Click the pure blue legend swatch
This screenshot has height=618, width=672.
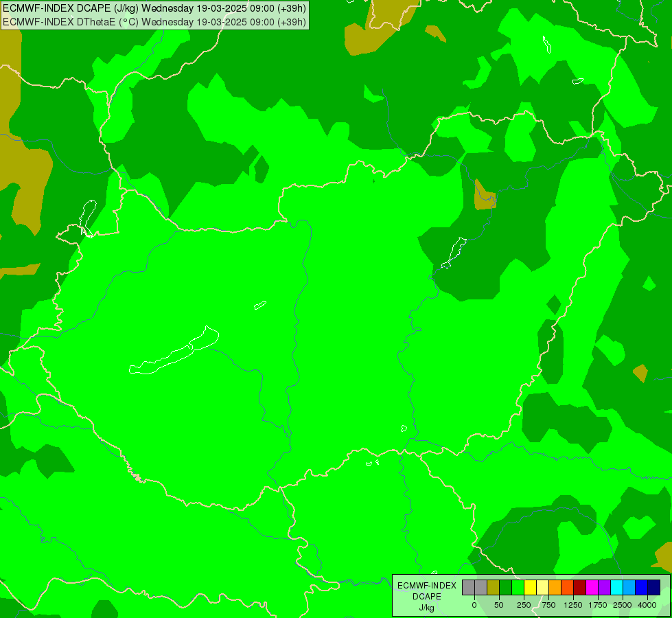642,588
